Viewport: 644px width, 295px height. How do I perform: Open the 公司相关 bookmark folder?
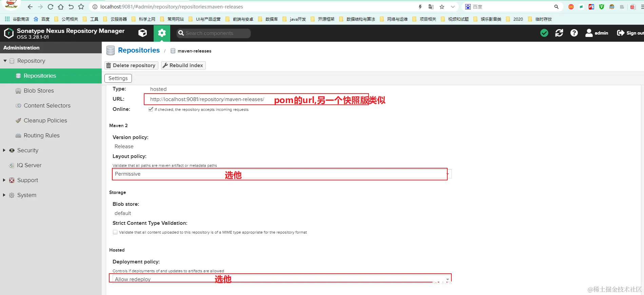coord(66,19)
